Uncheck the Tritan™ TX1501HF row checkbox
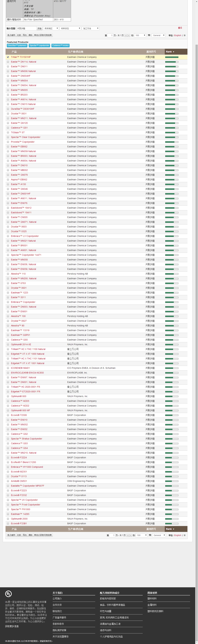This screenshot has width=198, height=644. (8, 57)
